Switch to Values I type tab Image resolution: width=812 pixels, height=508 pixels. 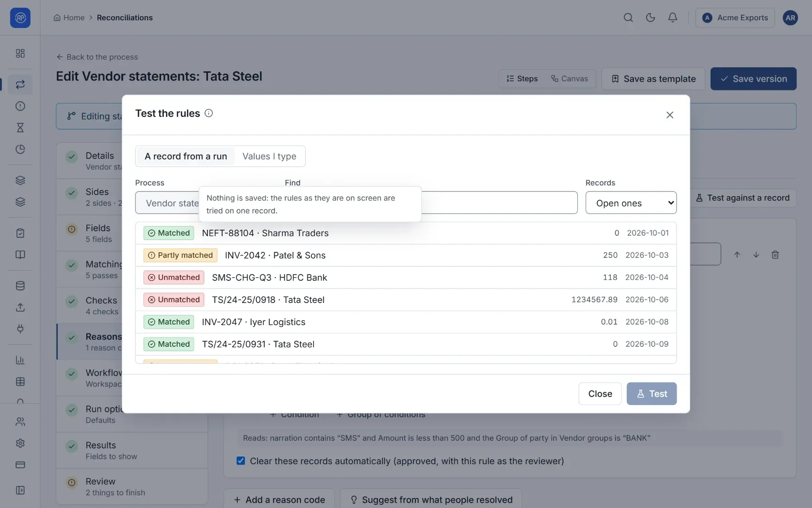(x=269, y=156)
